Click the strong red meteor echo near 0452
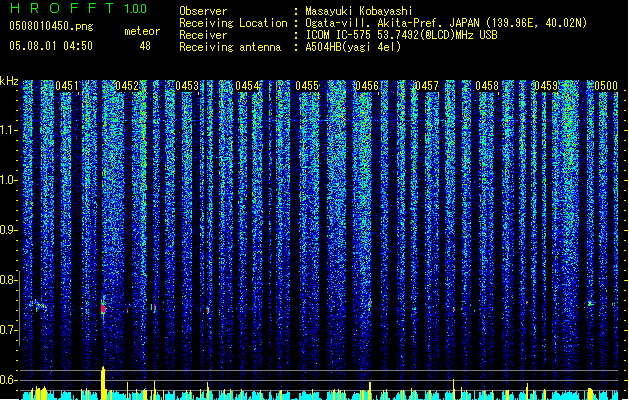The height and width of the screenshot is (400, 629). (103, 309)
